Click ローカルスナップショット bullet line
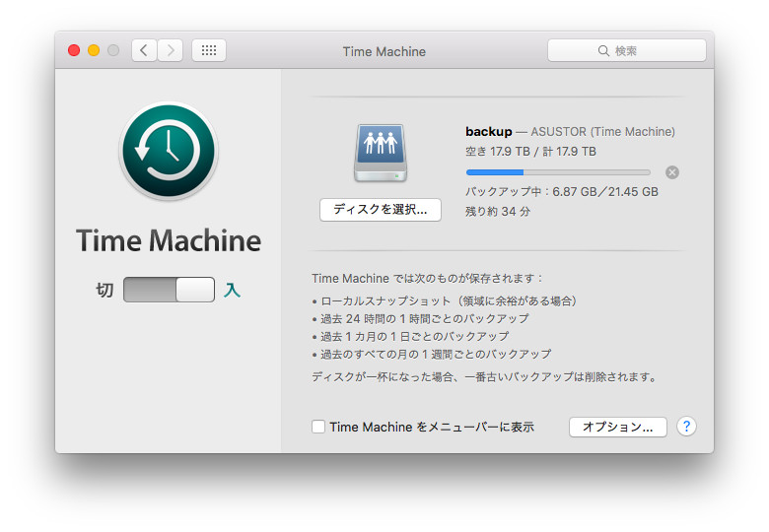 coord(445,300)
